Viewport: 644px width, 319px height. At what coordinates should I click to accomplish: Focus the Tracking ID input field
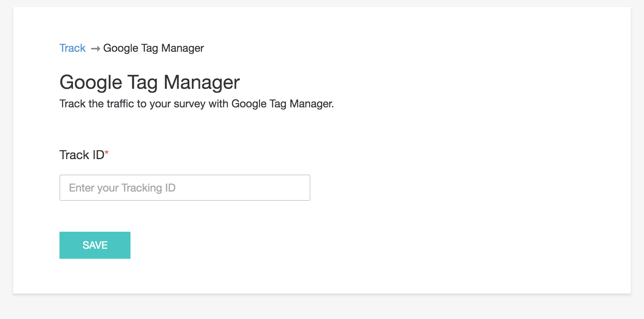[185, 188]
